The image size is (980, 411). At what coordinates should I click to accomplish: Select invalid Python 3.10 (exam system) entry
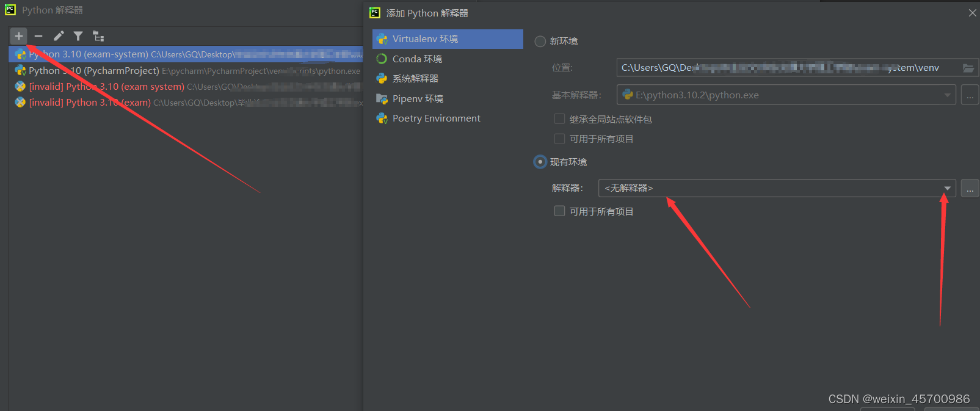pos(186,87)
